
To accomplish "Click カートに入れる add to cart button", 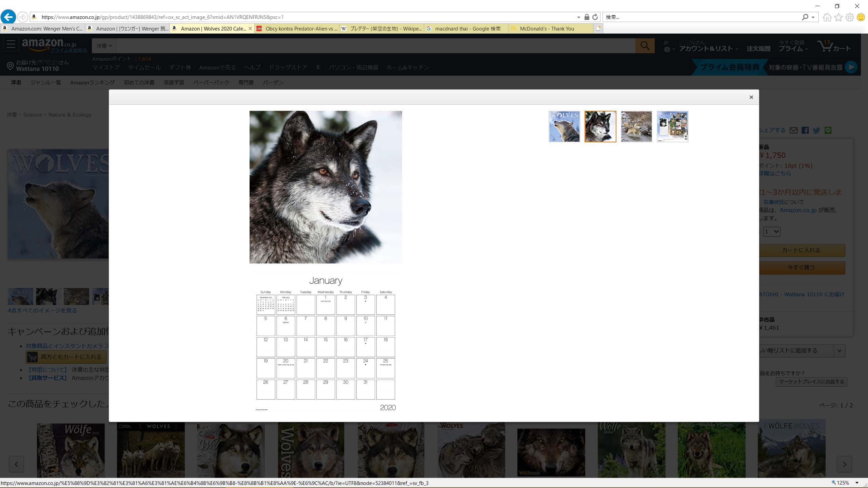I will click(x=801, y=250).
